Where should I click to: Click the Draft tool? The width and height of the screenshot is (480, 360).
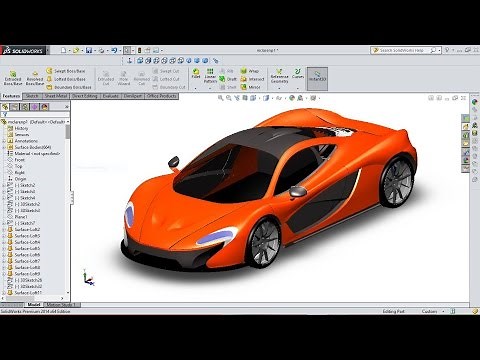228,79
